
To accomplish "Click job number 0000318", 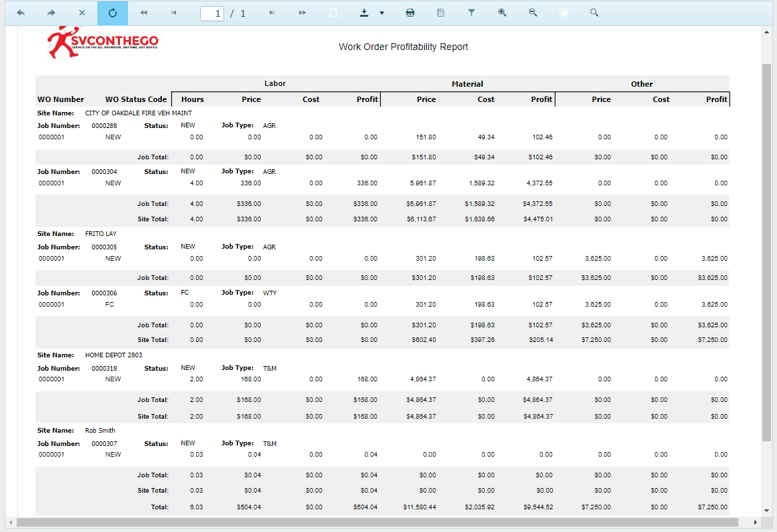I will [104, 368].
